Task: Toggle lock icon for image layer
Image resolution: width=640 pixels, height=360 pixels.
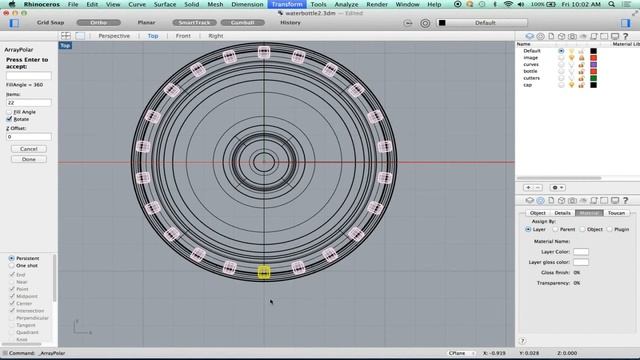Action: [x=581, y=58]
